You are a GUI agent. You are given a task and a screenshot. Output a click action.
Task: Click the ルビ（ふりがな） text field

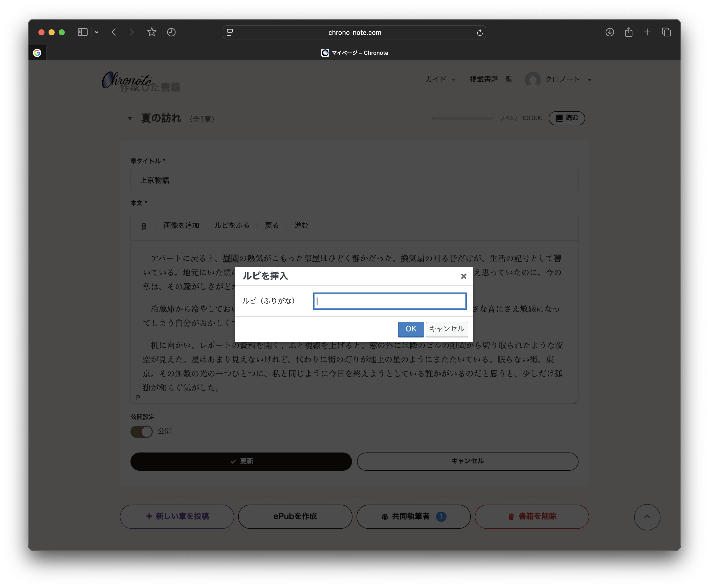point(390,301)
